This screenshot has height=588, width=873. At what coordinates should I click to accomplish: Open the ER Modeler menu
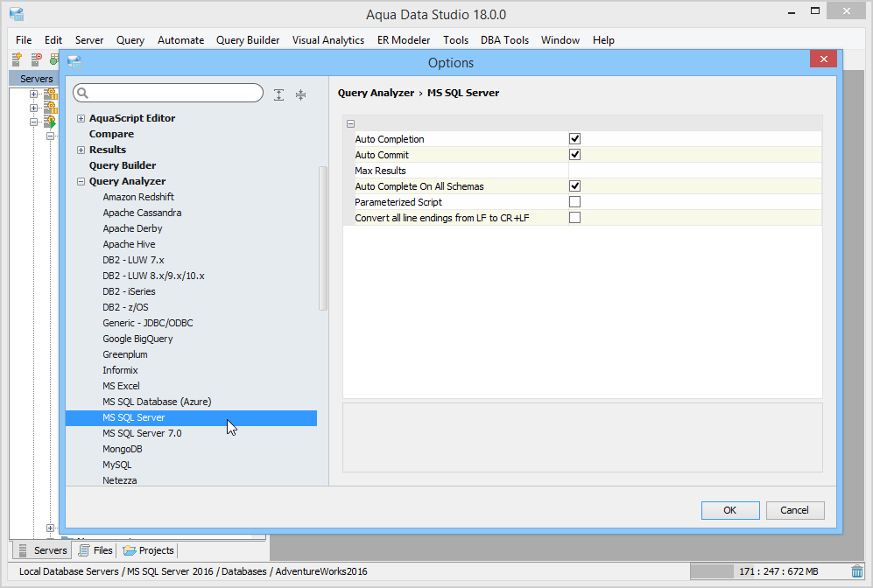(404, 40)
